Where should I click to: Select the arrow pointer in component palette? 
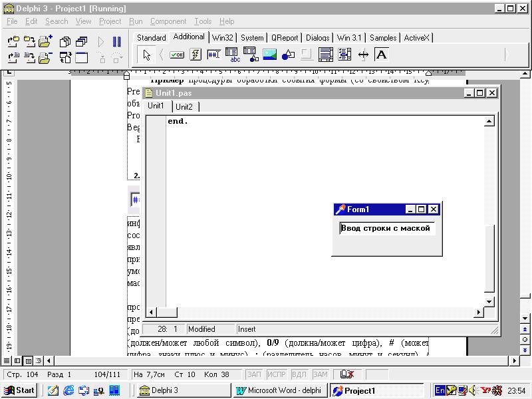click(146, 55)
